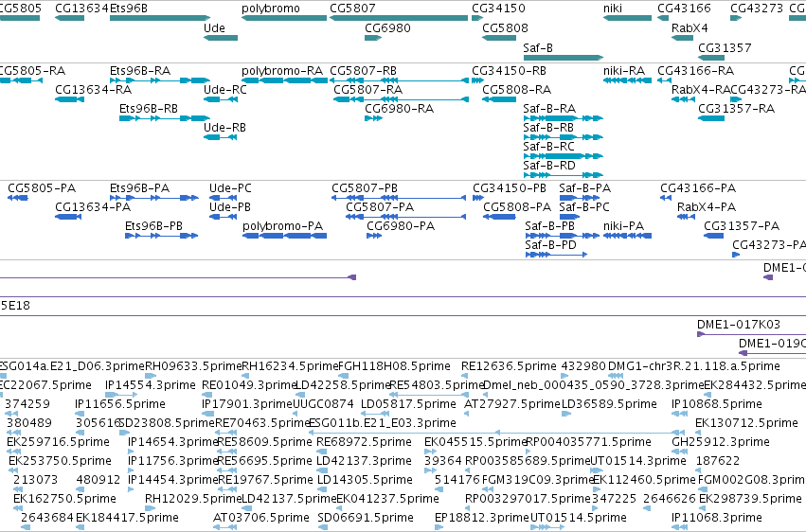Select transcript CG13634-RA
Screen dimensions: 806x532
(69, 99)
